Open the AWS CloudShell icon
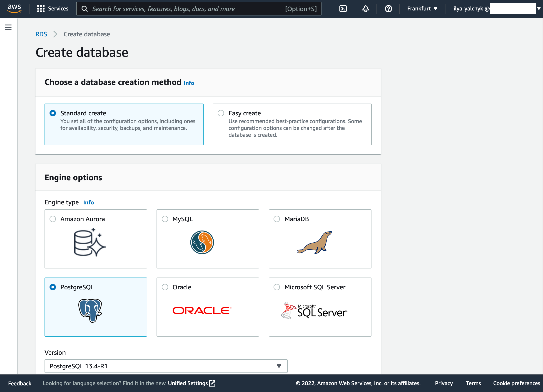Viewport: 543px width, 392px height. point(343,9)
